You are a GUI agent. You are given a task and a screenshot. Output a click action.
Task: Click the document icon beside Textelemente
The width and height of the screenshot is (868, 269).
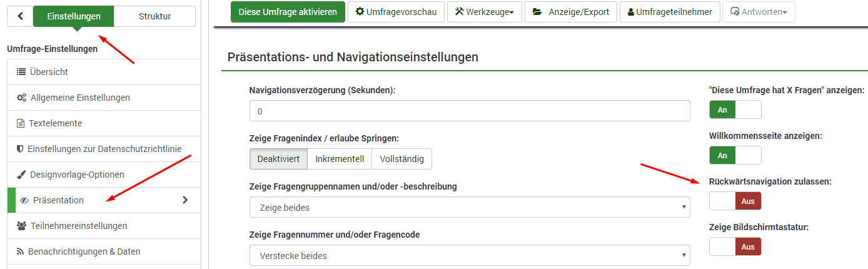point(21,123)
